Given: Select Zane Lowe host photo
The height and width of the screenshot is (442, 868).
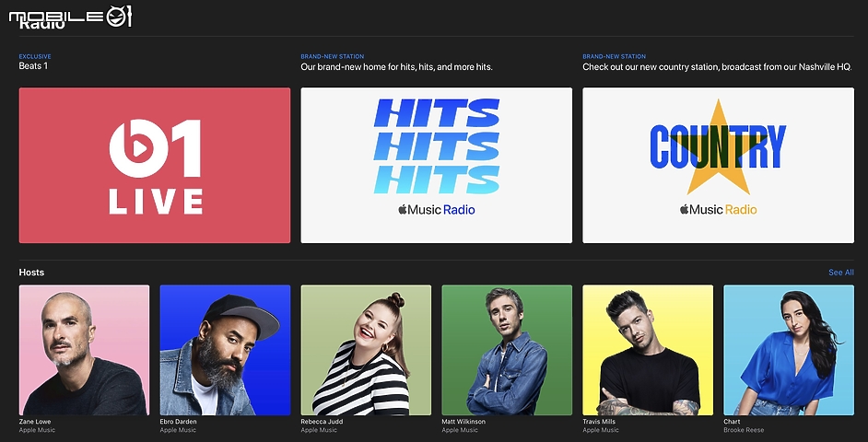Looking at the screenshot, I should (84, 350).
